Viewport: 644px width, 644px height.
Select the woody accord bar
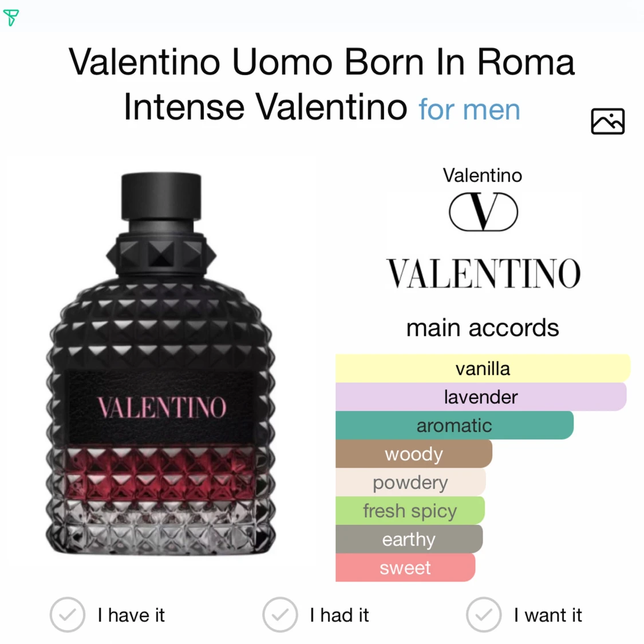413,454
